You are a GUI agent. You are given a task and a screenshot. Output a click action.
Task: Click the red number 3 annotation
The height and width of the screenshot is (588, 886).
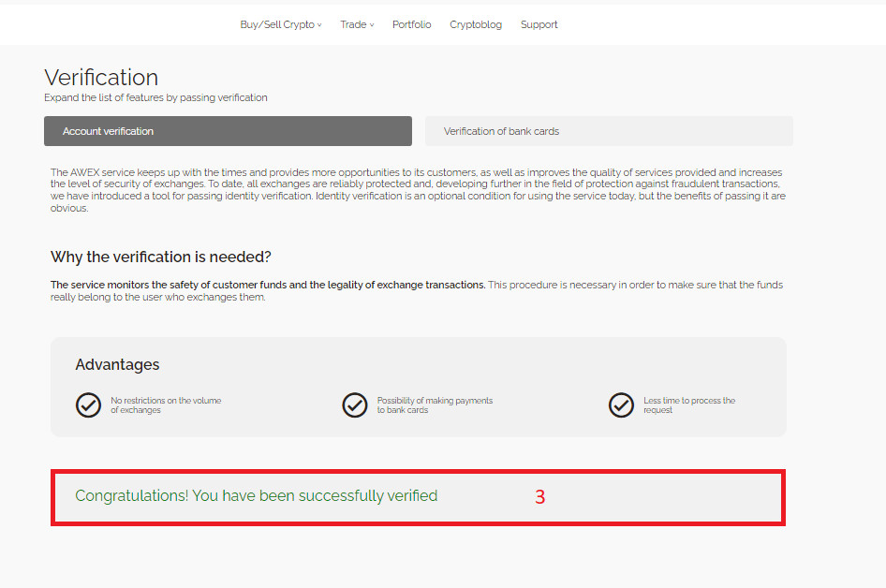pyautogui.click(x=539, y=497)
